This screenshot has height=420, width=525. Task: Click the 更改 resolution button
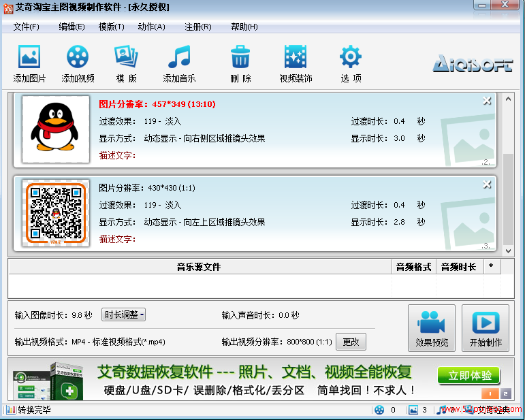click(351, 342)
